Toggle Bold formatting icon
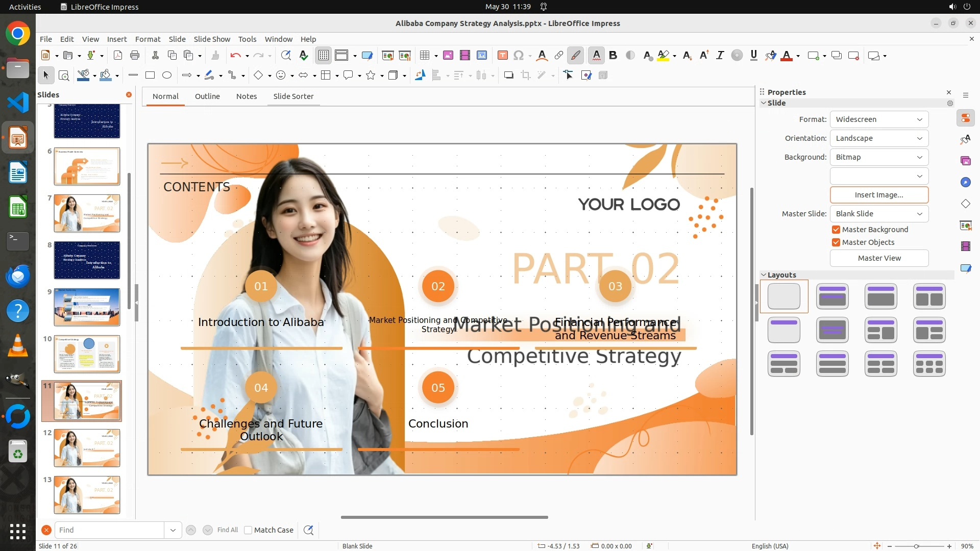 (613, 56)
